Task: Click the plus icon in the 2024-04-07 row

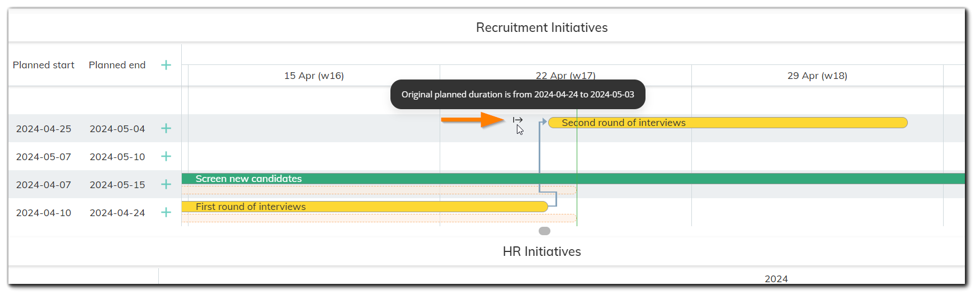Action: point(166,184)
